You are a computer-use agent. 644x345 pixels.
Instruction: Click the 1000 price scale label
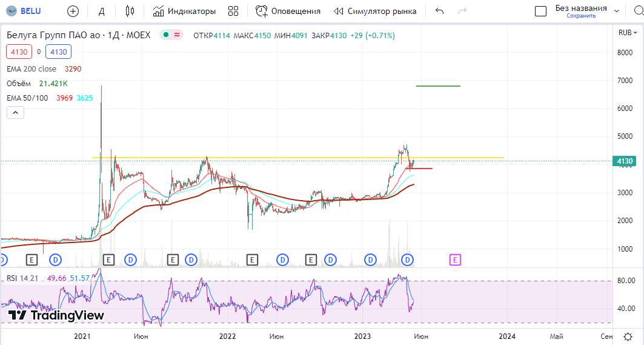pyautogui.click(x=625, y=249)
